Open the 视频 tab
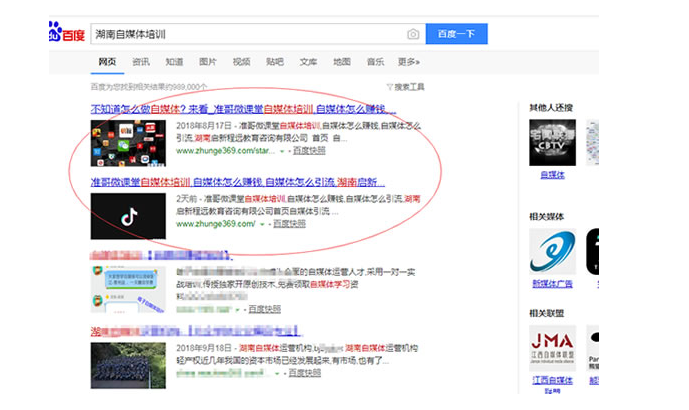This screenshot has width=689, height=410. coord(241,62)
